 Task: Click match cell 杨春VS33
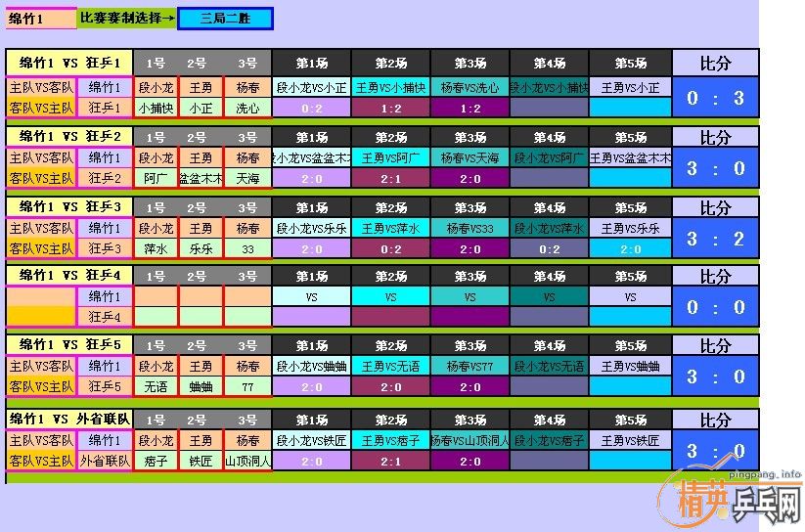[470, 228]
